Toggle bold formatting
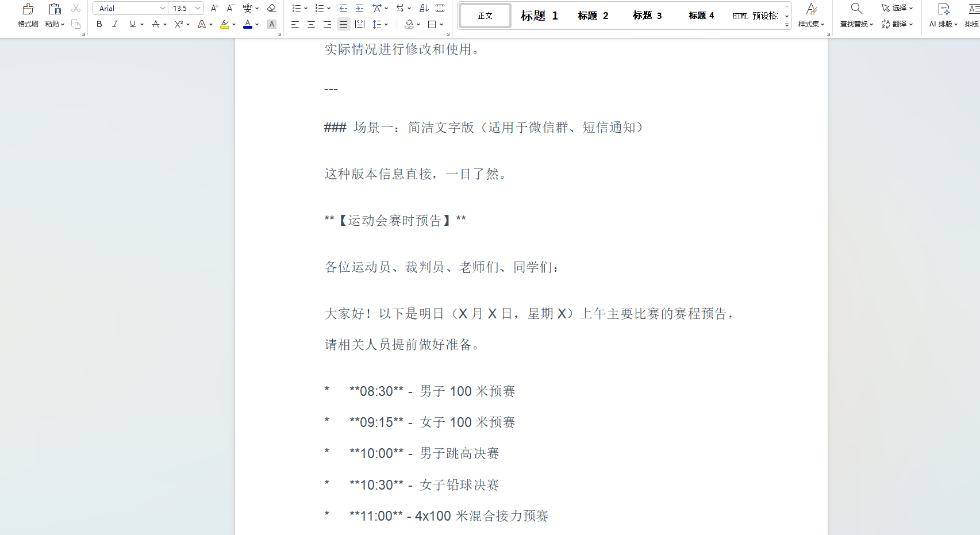 pyautogui.click(x=99, y=24)
